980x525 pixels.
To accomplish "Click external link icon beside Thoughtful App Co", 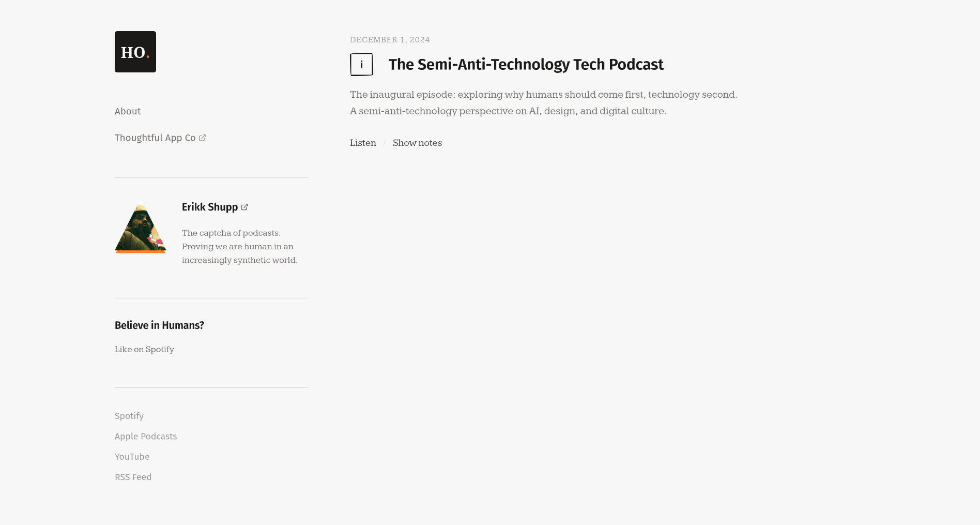I will pyautogui.click(x=203, y=138).
